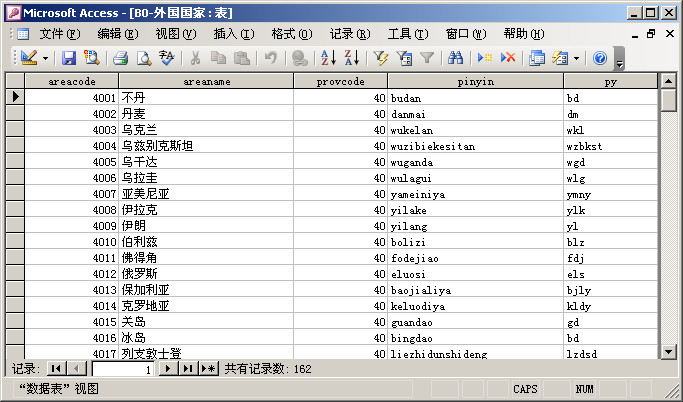Click the vertical scrollbar thumb
Image resolution: width=683 pixels, height=402 pixels.
tap(668, 101)
